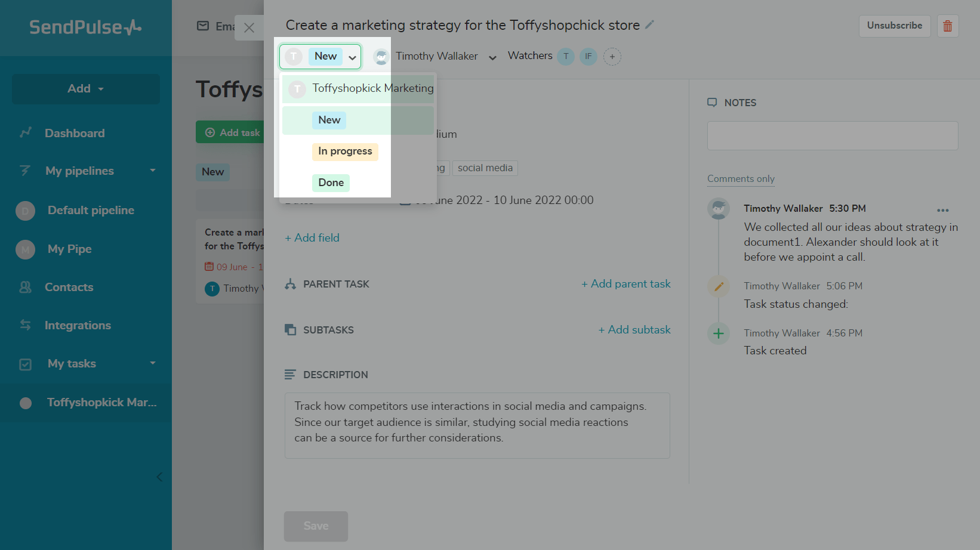
Task: Open My Pipe in sidebar
Action: tap(69, 249)
